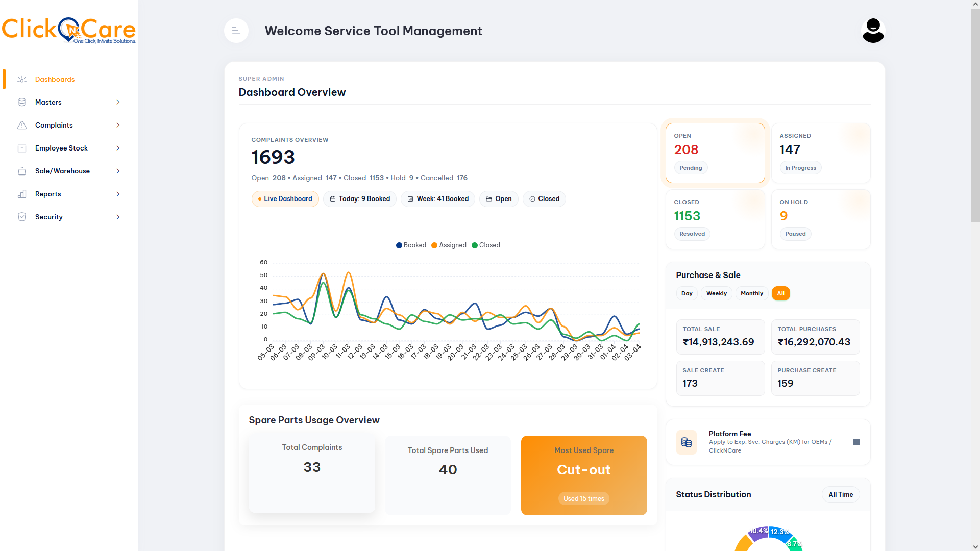Toggle the sidebar hamburger menu button
The width and height of the screenshot is (980, 551).
click(x=236, y=31)
